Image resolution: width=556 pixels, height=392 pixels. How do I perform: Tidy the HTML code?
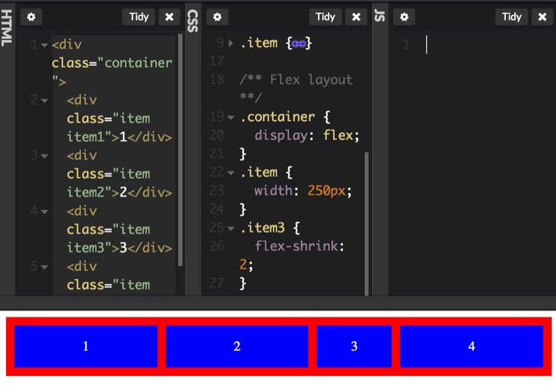tap(138, 17)
